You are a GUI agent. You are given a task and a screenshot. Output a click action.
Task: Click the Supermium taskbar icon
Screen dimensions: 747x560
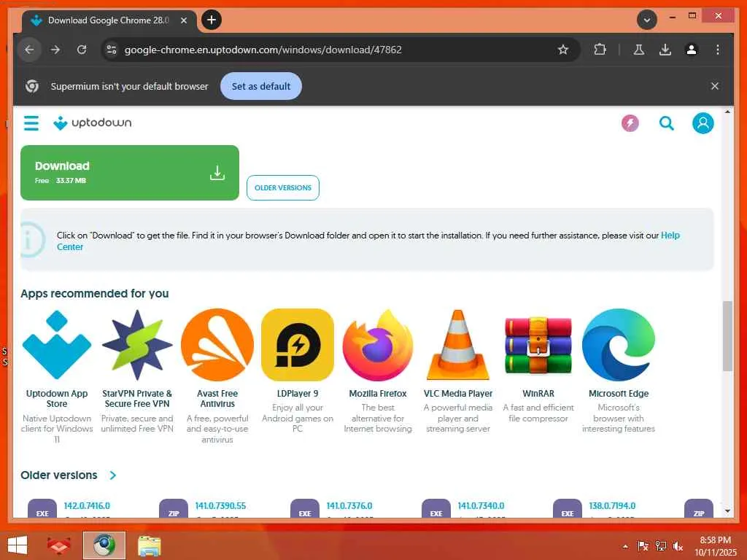[104, 545]
